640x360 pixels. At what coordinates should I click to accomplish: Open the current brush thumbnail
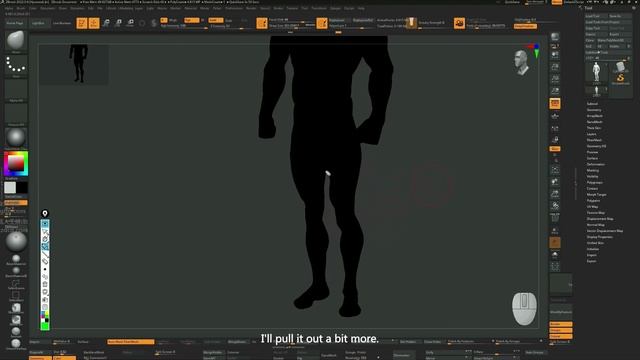[x=16, y=41]
